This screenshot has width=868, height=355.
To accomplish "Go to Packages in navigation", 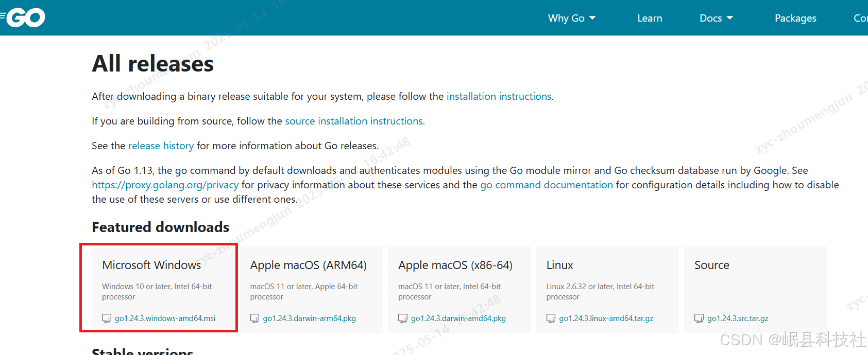I will pos(795,18).
